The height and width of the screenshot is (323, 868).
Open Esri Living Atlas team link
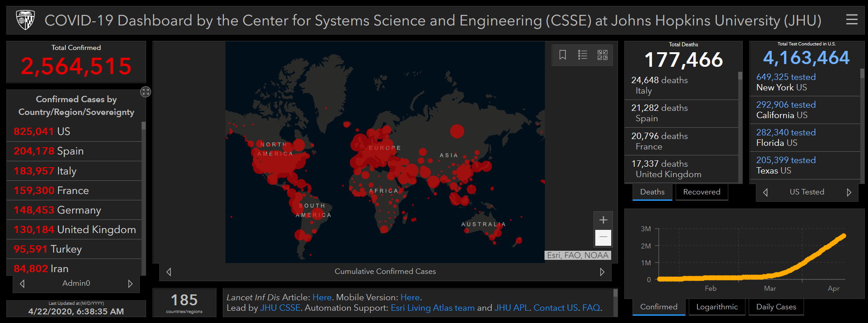(x=432, y=308)
